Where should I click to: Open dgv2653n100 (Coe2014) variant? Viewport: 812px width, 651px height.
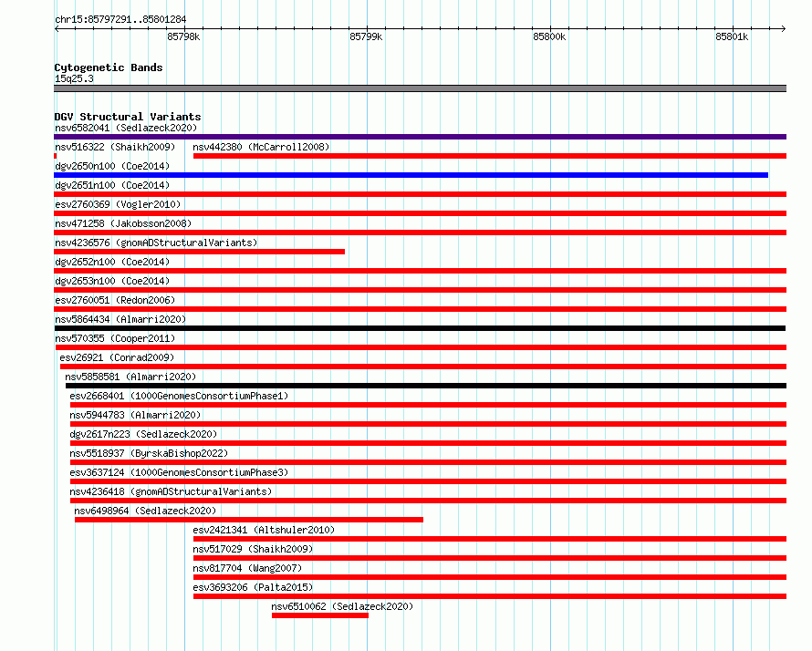coord(112,281)
